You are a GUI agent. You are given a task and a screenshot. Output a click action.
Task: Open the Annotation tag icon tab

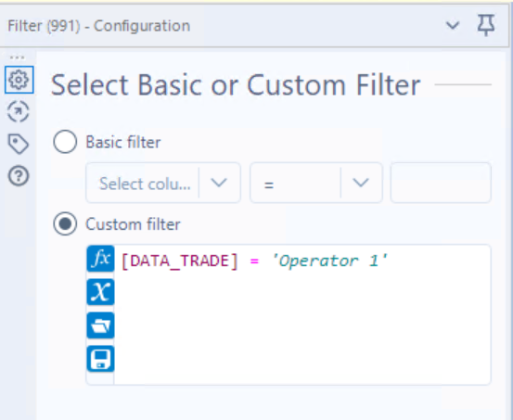point(19,144)
